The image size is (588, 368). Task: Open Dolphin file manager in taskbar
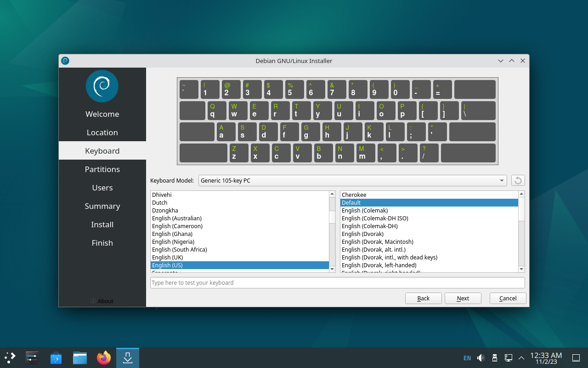(80, 357)
